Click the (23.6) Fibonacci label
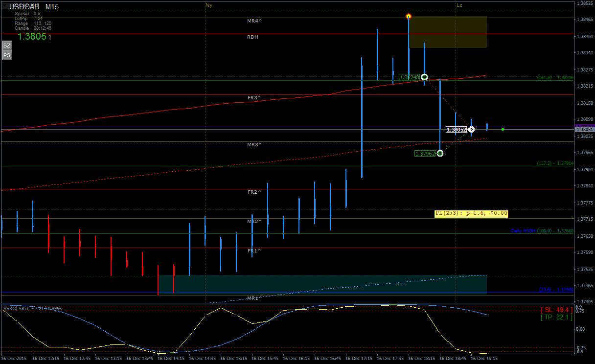Screen dimensions: 595x364 click(x=556, y=290)
